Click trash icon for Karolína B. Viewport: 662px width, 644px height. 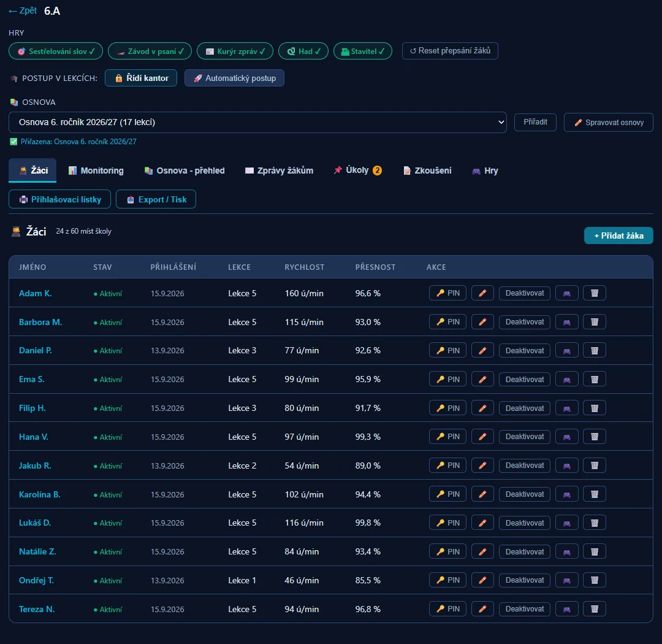(595, 494)
